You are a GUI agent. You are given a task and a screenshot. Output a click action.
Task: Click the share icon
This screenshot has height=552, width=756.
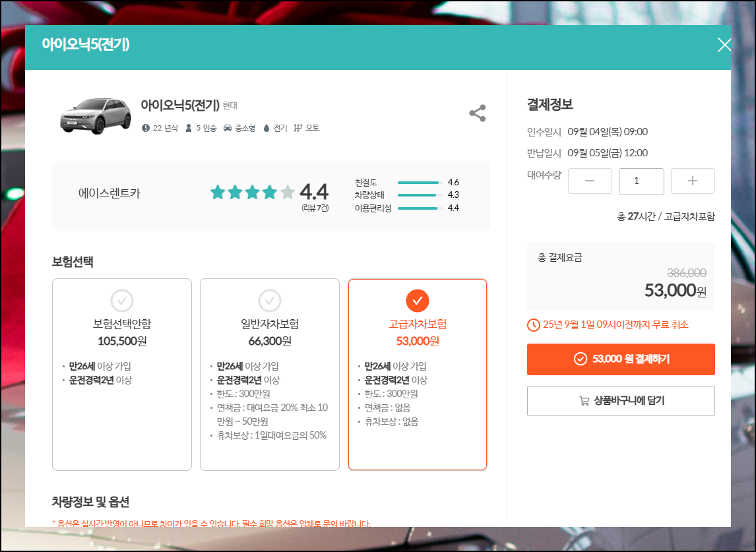point(478,113)
